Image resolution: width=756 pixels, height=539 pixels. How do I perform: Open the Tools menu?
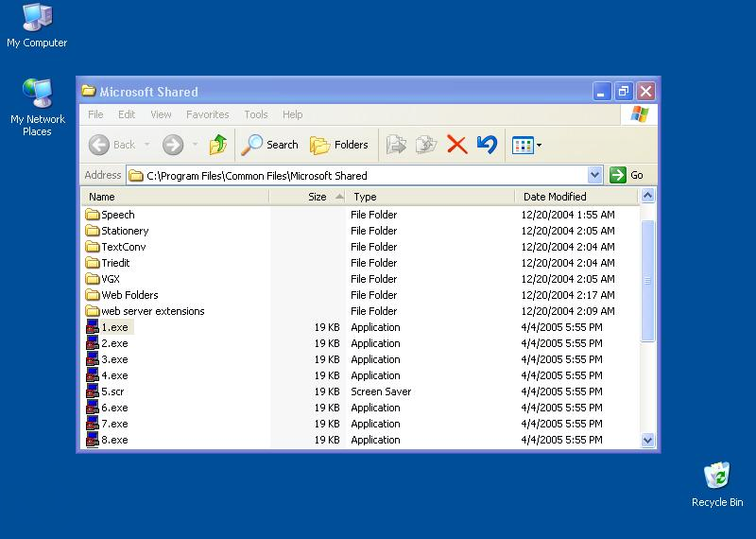point(255,114)
